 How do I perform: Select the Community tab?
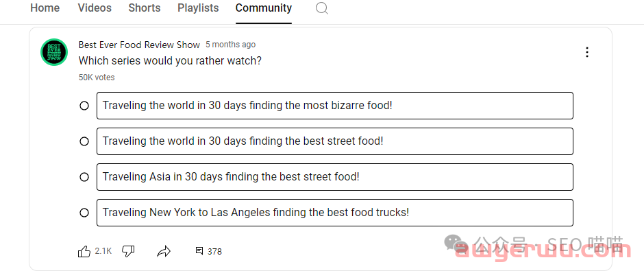pyautogui.click(x=264, y=8)
